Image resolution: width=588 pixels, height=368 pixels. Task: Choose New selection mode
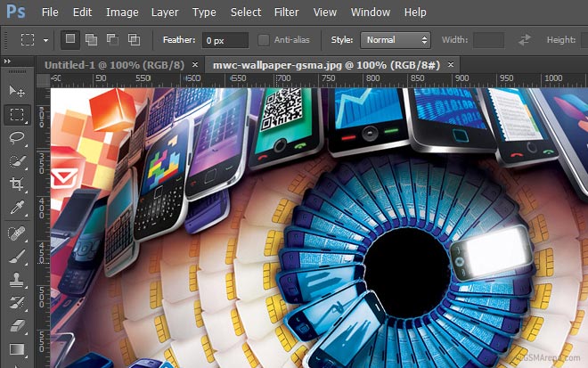click(x=70, y=39)
